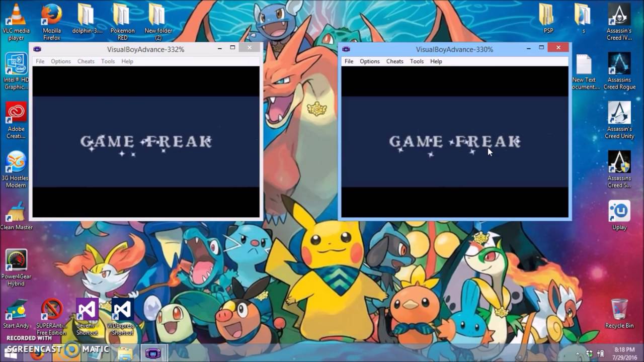This screenshot has height=362, width=644.
Task: Select the devenv Visual Studio shortcut
Action: 87,317
